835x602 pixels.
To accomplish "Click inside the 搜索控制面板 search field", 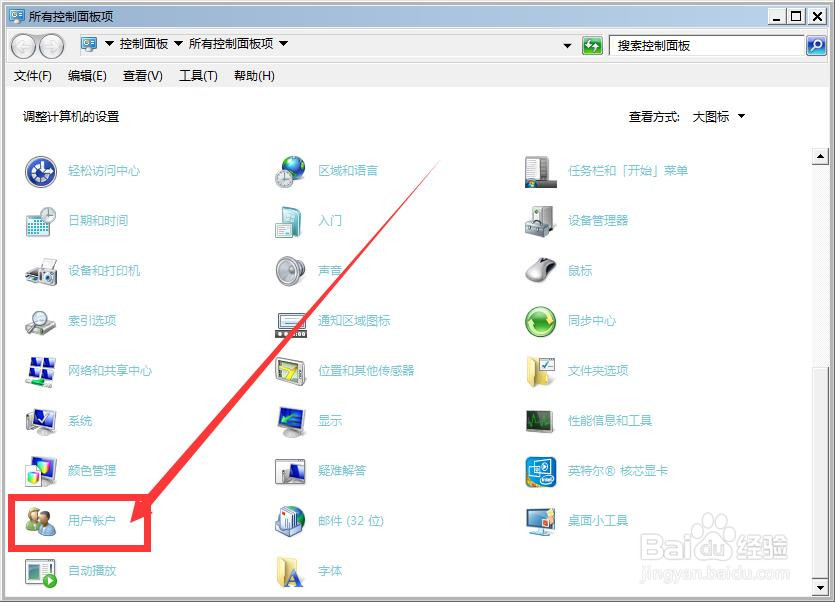I will coord(700,44).
